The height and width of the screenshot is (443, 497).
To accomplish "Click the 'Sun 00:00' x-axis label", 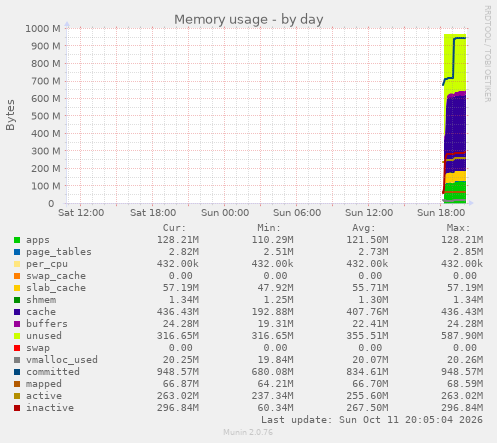I will [x=225, y=213].
